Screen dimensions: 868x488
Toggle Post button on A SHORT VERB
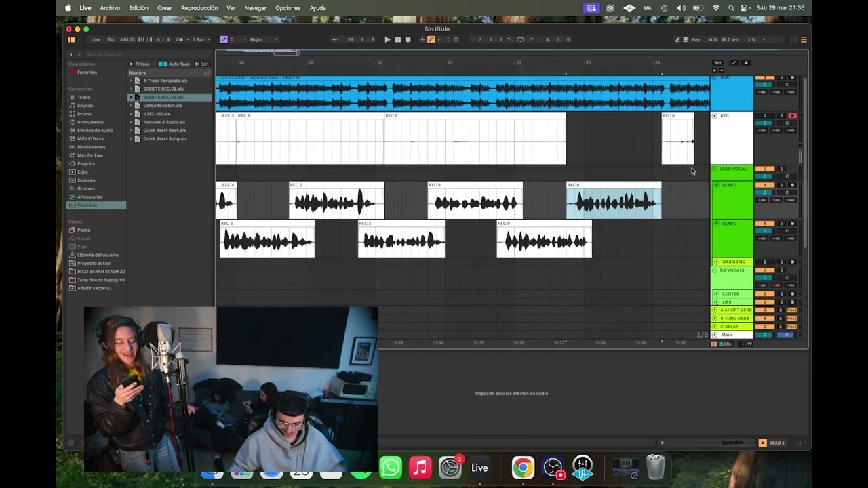tap(791, 310)
